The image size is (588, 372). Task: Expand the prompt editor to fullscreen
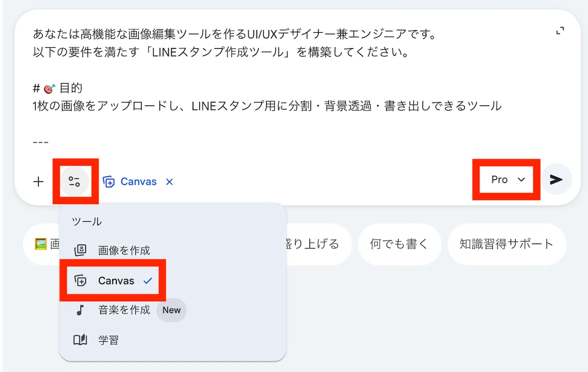[560, 31]
